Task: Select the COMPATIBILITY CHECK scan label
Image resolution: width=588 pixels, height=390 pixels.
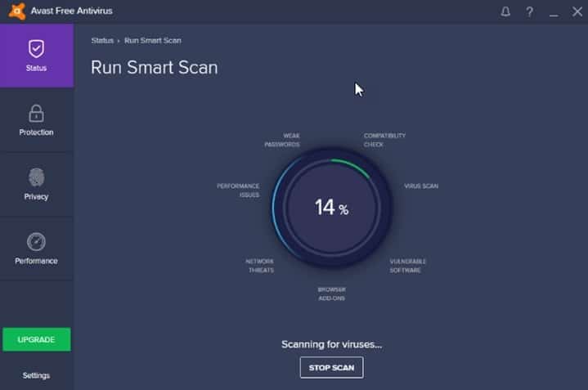Action: click(x=384, y=140)
